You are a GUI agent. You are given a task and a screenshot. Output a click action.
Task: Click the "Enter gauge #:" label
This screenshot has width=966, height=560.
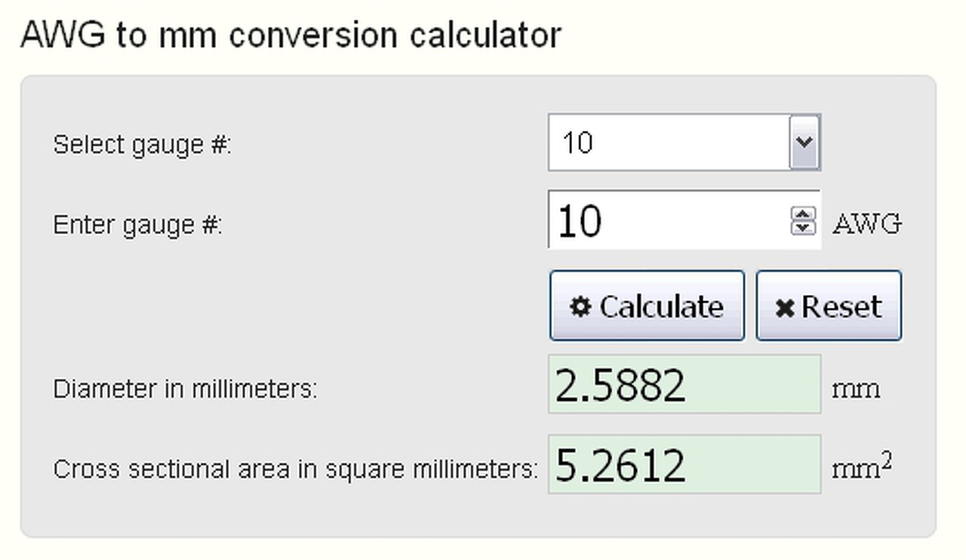pyautogui.click(x=137, y=225)
